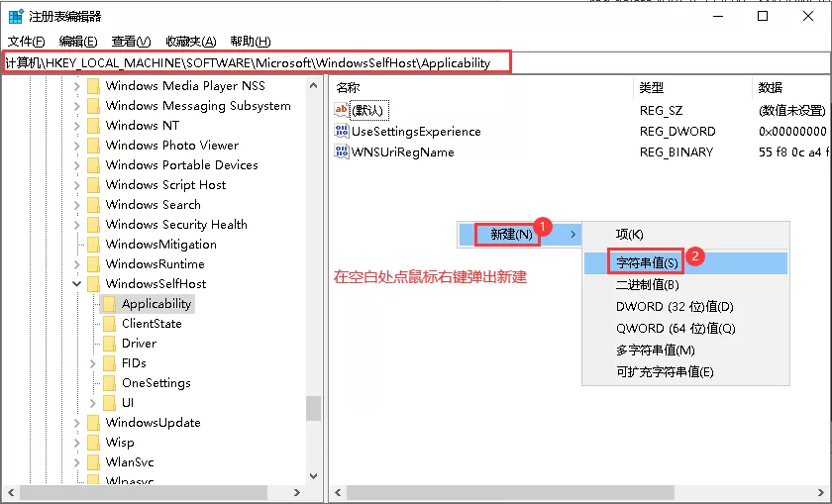Choose 二进制值(B) from the submenu

685,285
